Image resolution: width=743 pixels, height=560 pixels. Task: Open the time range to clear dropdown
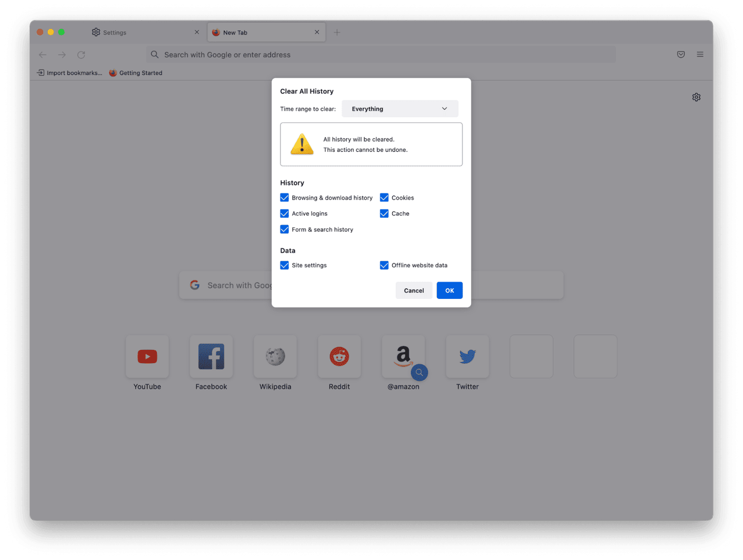400,109
